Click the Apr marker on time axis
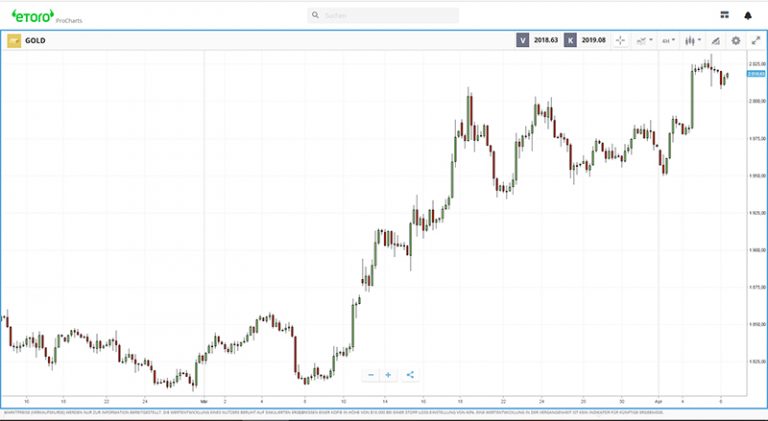 (x=659, y=398)
